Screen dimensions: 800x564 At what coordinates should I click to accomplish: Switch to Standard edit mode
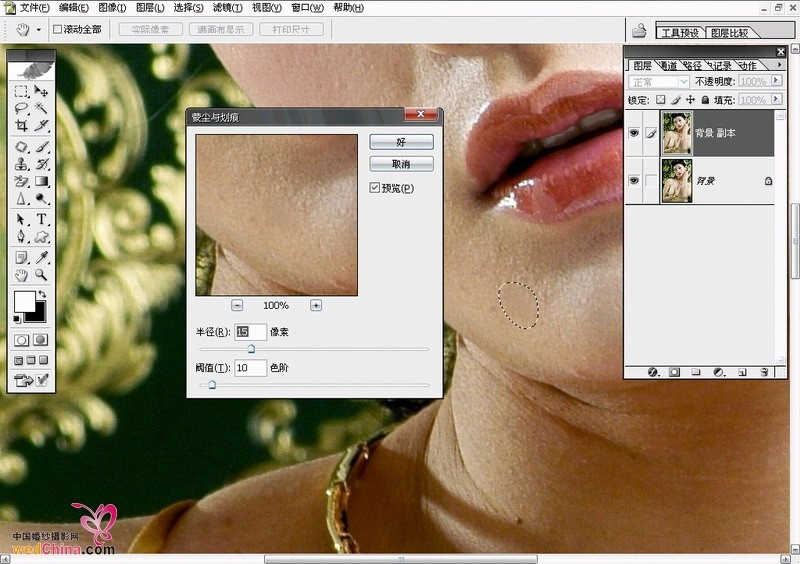21,340
